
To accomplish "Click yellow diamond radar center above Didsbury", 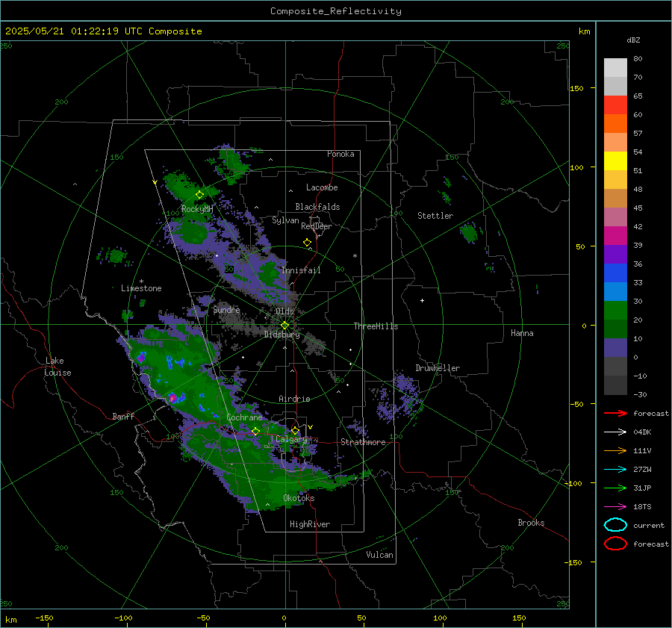I will click(x=284, y=326).
